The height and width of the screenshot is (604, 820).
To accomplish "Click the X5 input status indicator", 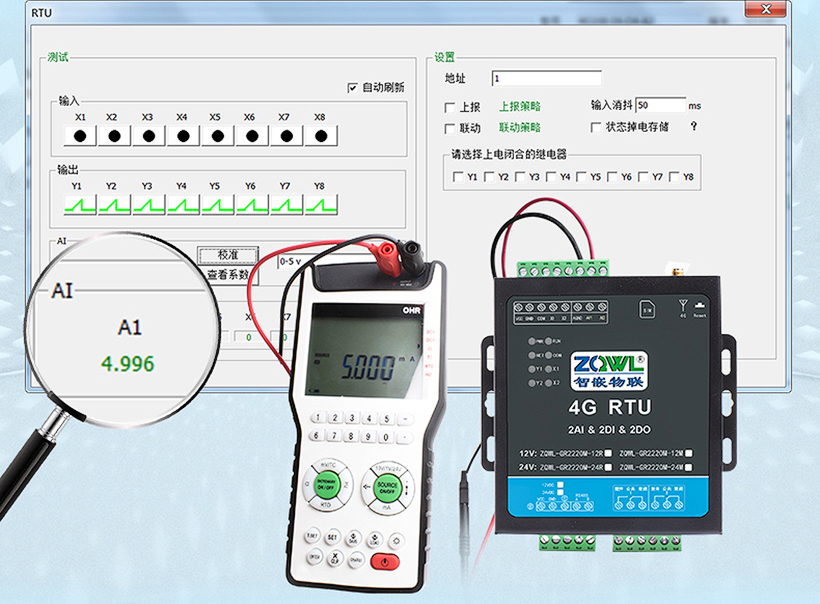I will 217,135.
